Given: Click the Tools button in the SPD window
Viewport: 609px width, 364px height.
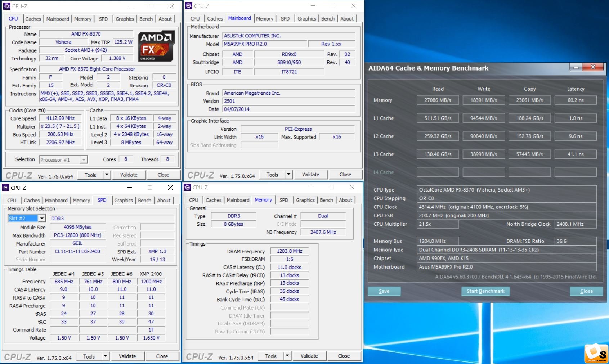Looking at the screenshot, I should [x=89, y=356].
